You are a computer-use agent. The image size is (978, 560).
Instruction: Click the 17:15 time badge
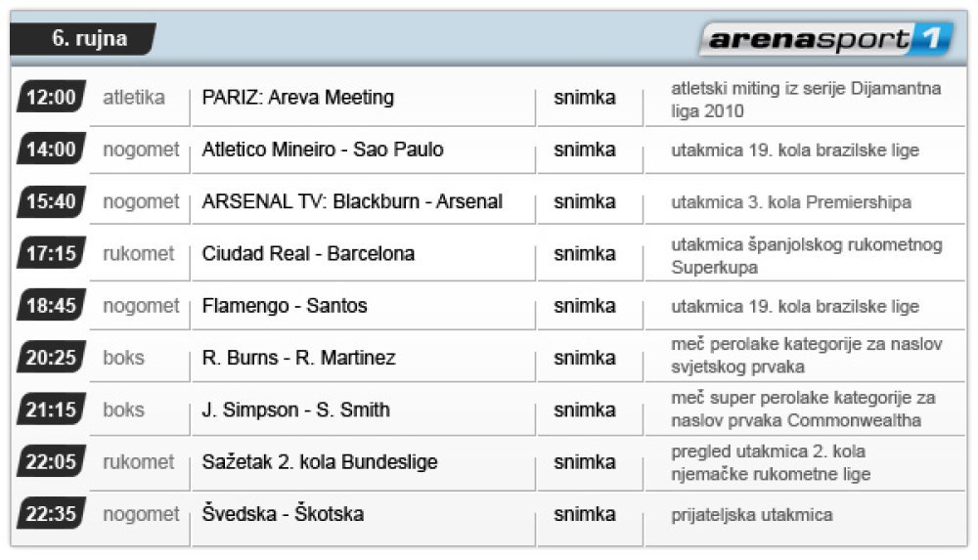(51, 253)
